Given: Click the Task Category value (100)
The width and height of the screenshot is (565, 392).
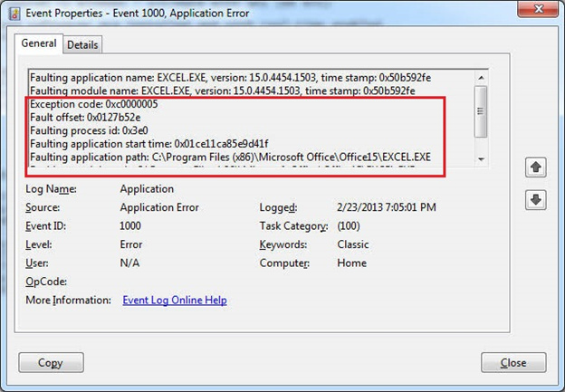Looking at the screenshot, I should (349, 226).
